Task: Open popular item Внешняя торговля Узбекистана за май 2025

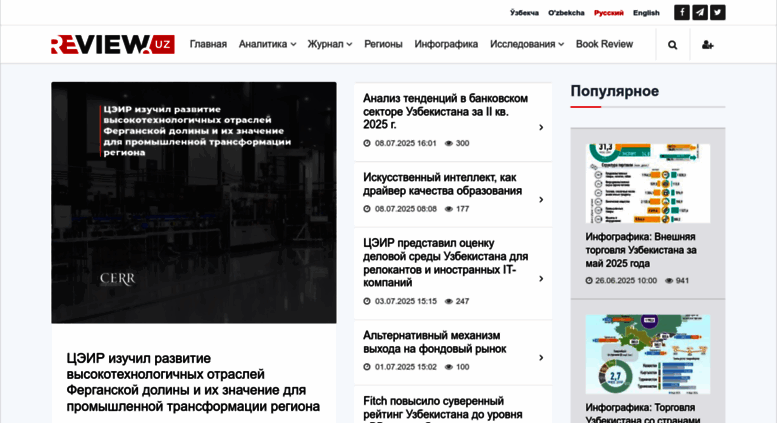Action: click(640, 250)
